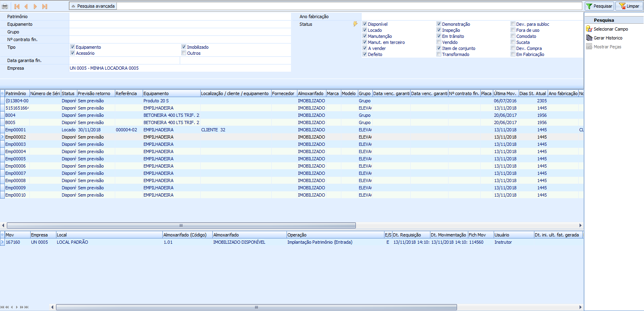Enable the Transformado checkbox
This screenshot has height=311, width=644.
(x=439, y=54)
